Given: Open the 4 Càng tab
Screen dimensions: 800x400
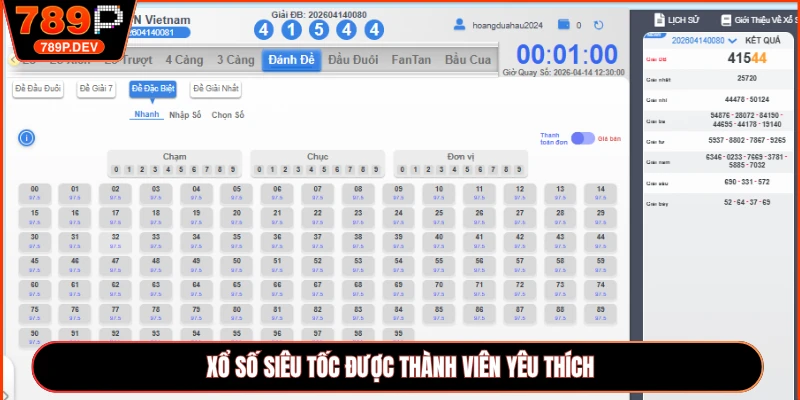Looking at the screenshot, I should coord(184,60).
